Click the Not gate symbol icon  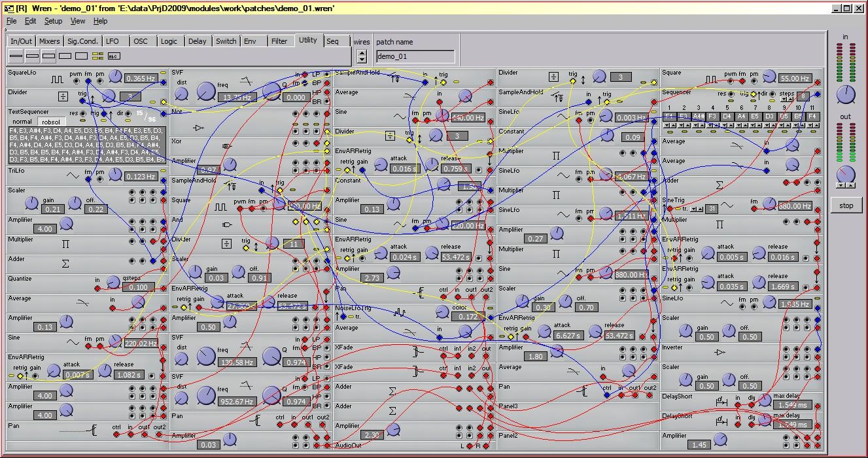coord(199,128)
